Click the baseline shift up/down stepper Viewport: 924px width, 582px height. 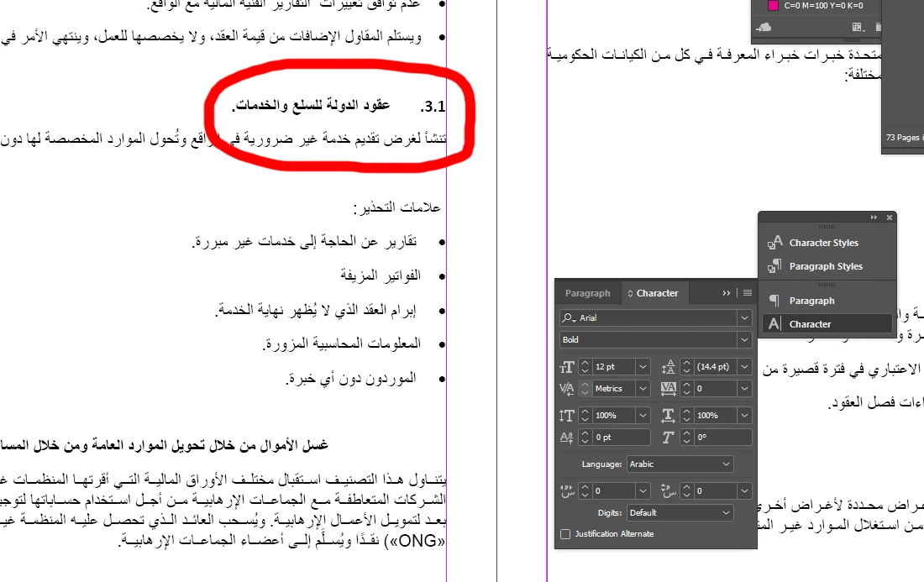pyautogui.click(x=585, y=438)
